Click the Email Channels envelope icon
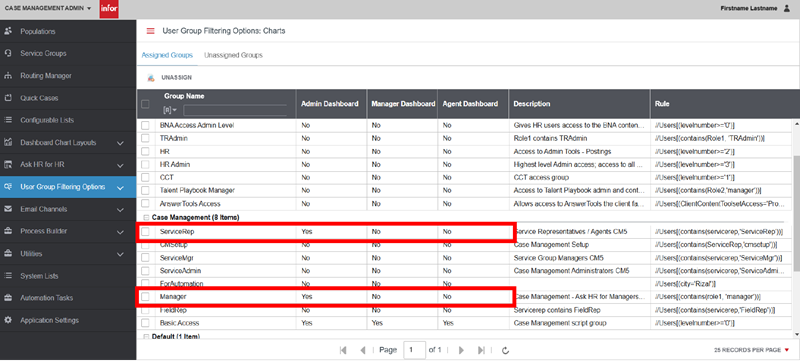The image size is (800, 361). click(8, 209)
